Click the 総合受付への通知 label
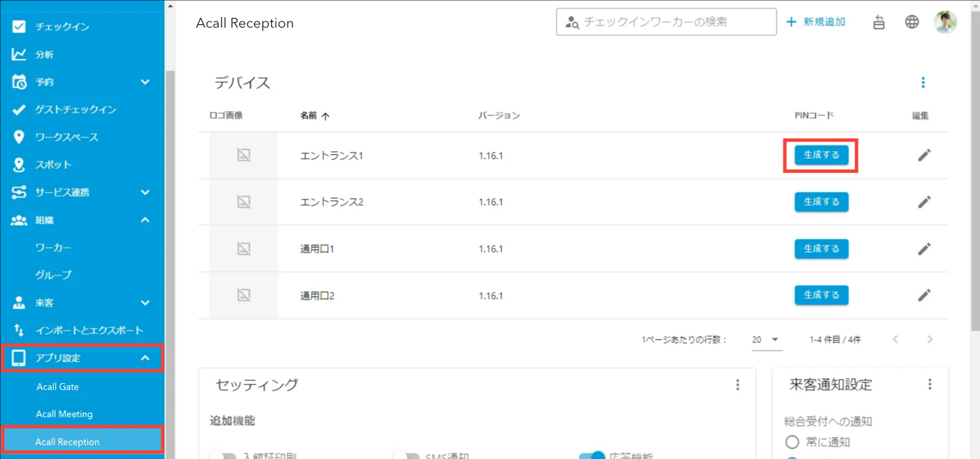This screenshot has width=980, height=459. tap(828, 422)
